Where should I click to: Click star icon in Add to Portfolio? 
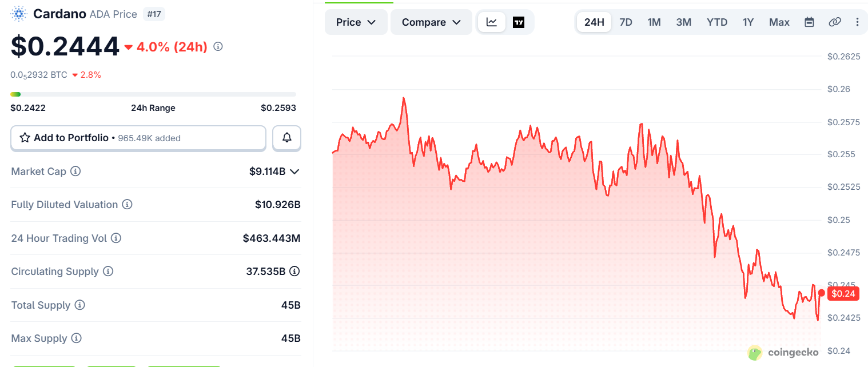point(25,138)
